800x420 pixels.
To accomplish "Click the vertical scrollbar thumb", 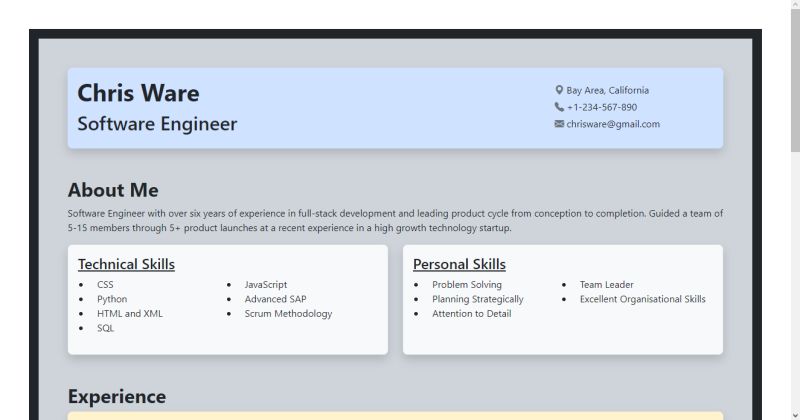I will click(795, 80).
